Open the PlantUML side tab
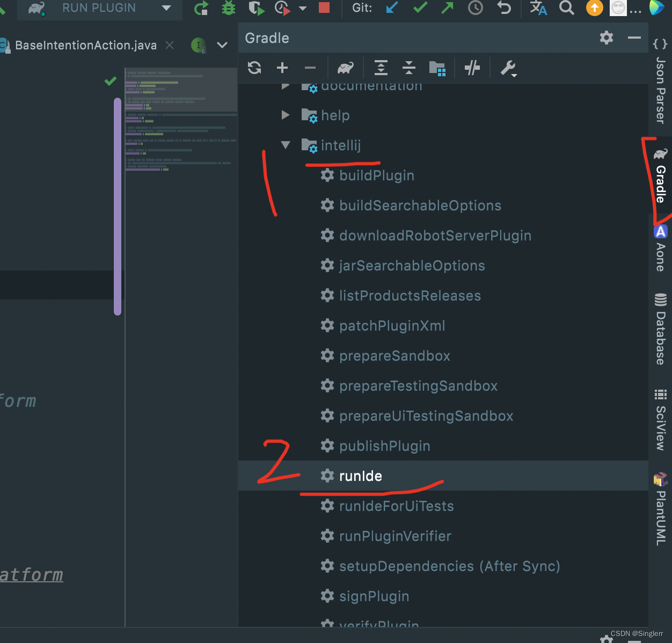Viewport: 672px width, 643px height. coord(660,509)
